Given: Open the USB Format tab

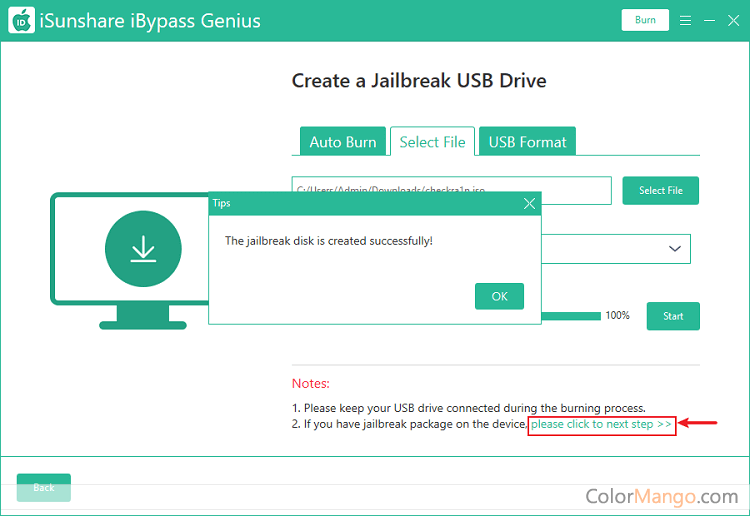Looking at the screenshot, I should click(527, 142).
